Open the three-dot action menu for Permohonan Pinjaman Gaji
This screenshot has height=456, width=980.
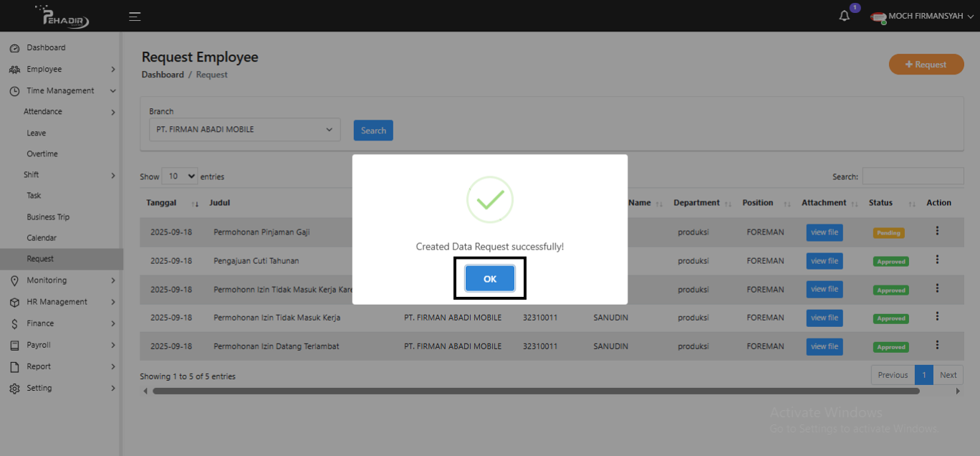tap(937, 232)
